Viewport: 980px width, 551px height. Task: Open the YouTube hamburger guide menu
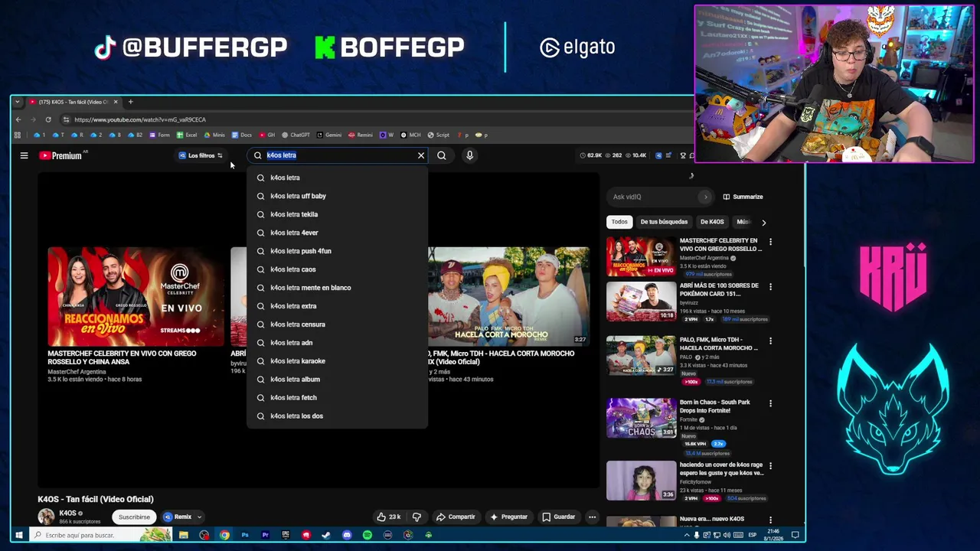click(24, 155)
